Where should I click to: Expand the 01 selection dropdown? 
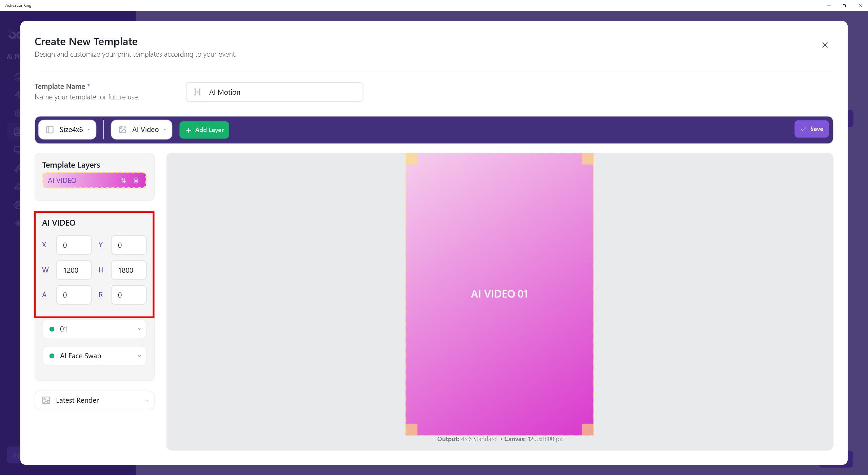pos(94,329)
